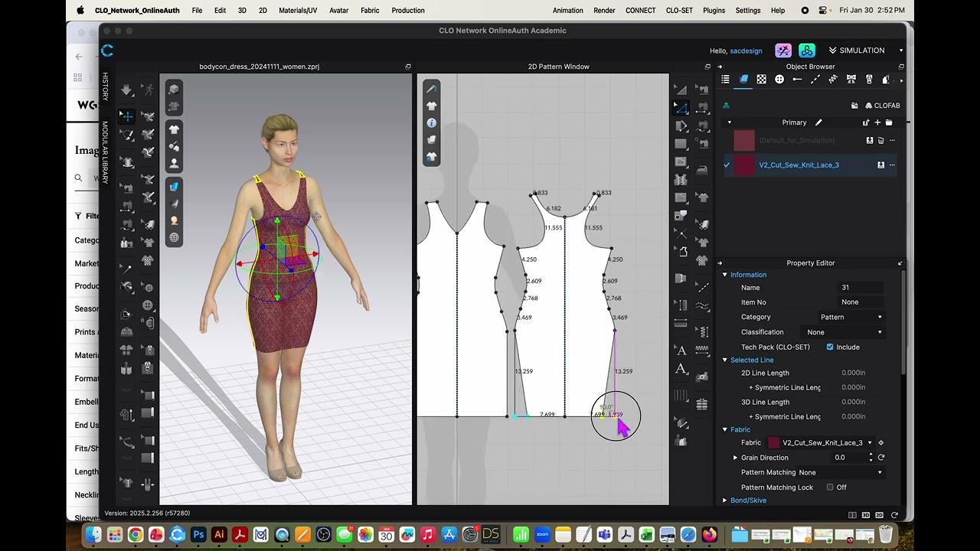
Task: Open the Scene list tab in Object Browser
Action: pos(725,79)
